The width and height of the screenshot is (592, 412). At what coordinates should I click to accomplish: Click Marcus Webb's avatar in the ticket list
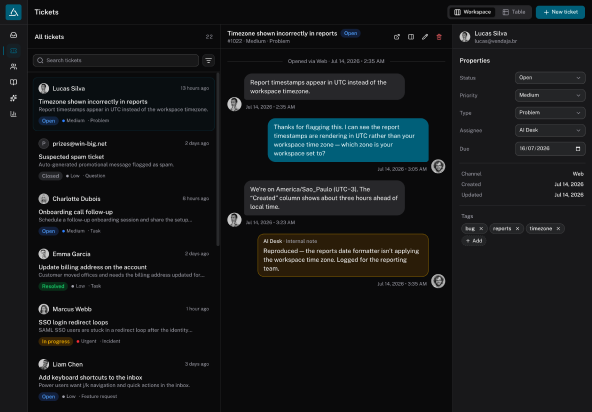(x=44, y=309)
